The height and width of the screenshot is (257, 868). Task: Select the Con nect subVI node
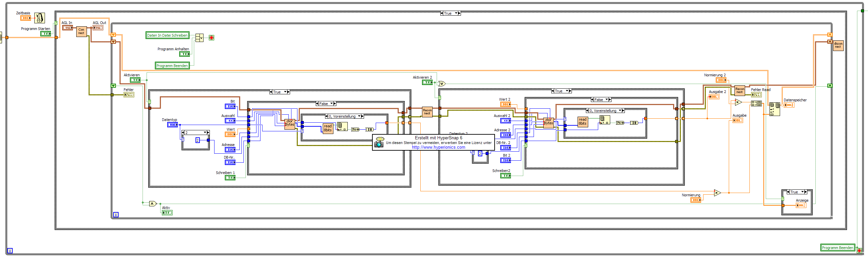(82, 31)
